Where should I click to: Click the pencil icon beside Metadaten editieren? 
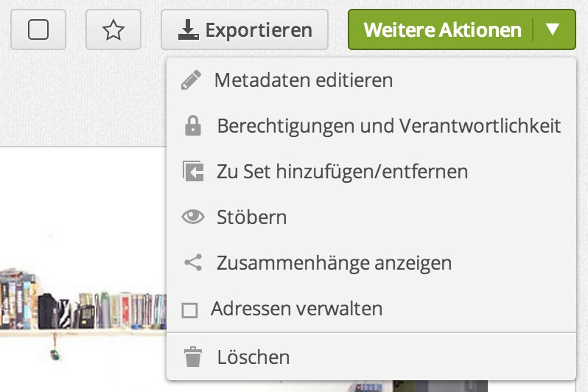tap(191, 80)
